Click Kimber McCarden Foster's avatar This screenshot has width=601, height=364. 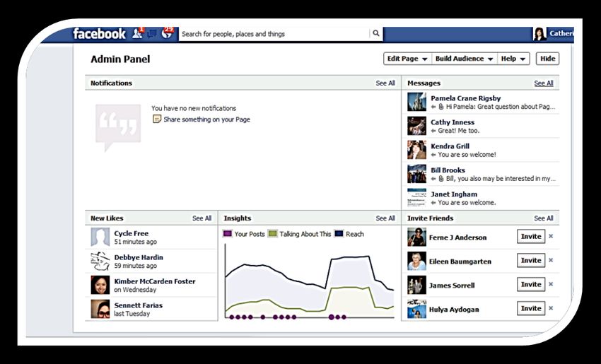click(100, 285)
